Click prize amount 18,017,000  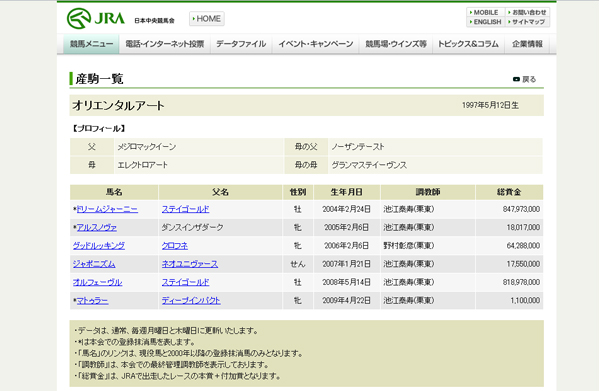click(523, 228)
